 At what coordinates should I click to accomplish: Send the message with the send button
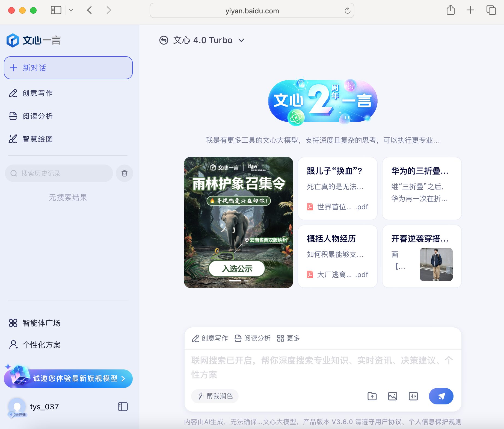point(441,396)
